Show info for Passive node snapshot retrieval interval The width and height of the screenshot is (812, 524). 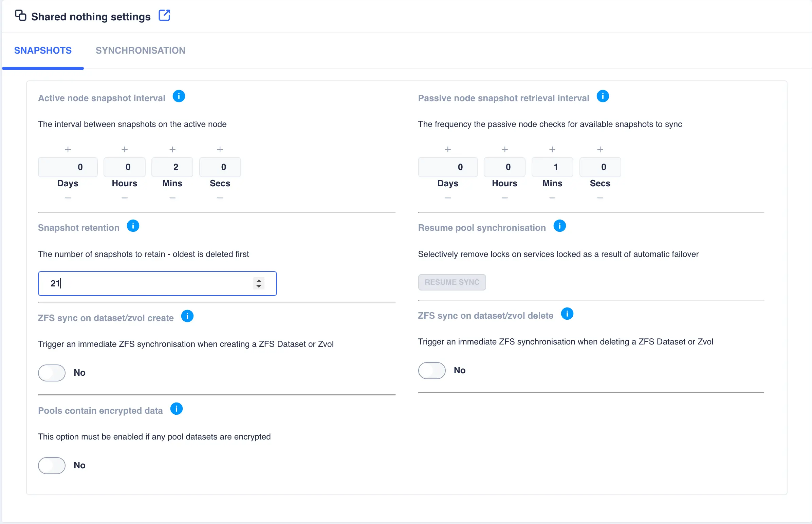pos(602,96)
